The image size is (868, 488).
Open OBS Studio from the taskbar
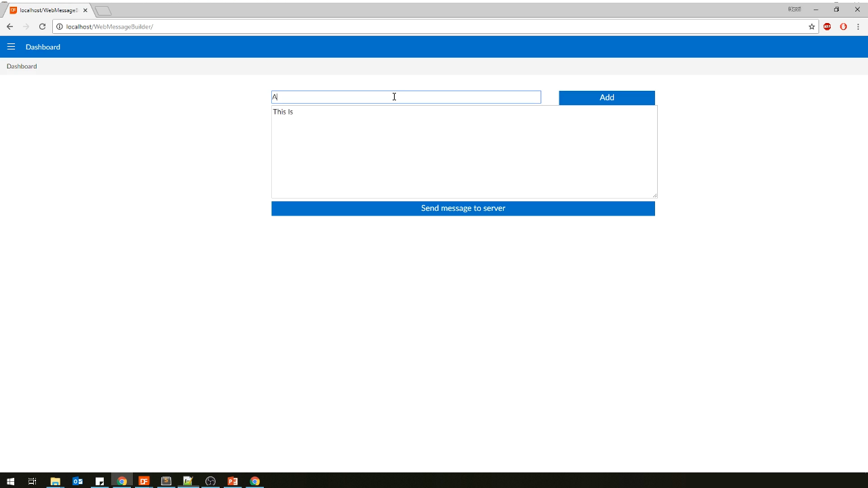210,481
